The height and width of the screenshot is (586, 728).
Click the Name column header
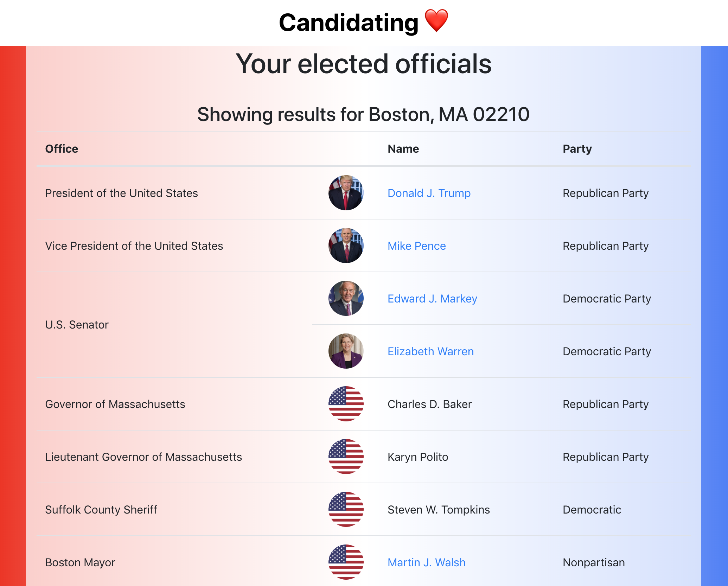click(403, 149)
